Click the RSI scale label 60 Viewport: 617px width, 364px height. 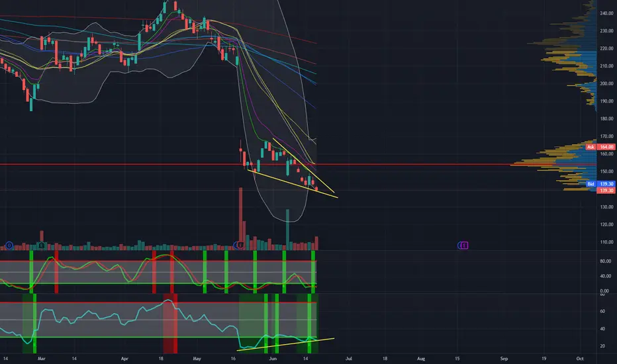tap(602, 311)
